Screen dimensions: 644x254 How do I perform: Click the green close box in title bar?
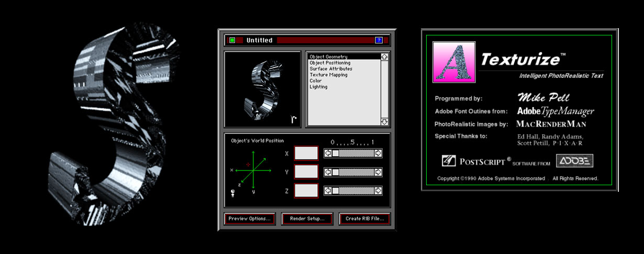pos(232,40)
